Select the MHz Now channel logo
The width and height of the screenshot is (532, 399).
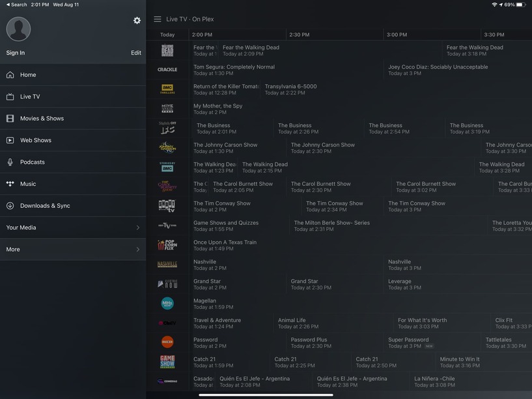tap(167, 303)
